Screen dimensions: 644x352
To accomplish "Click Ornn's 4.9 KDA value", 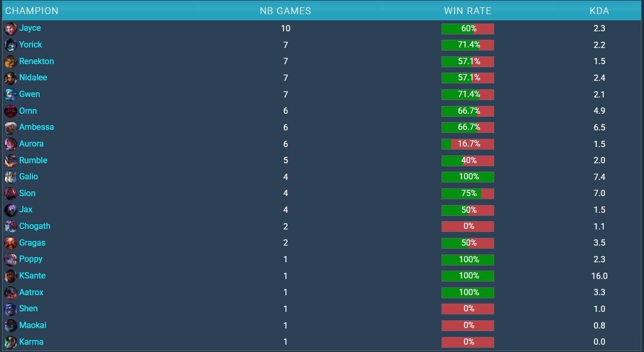I will [599, 111].
